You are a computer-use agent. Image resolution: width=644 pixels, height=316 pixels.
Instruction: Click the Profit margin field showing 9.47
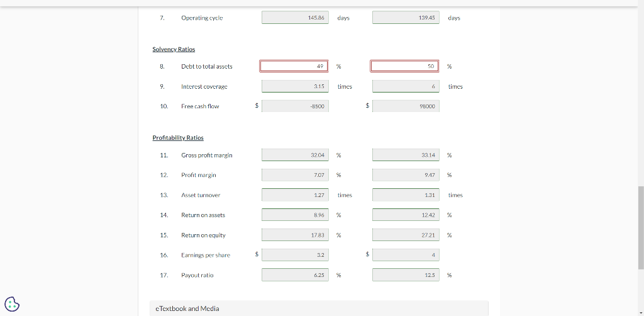[x=406, y=174]
